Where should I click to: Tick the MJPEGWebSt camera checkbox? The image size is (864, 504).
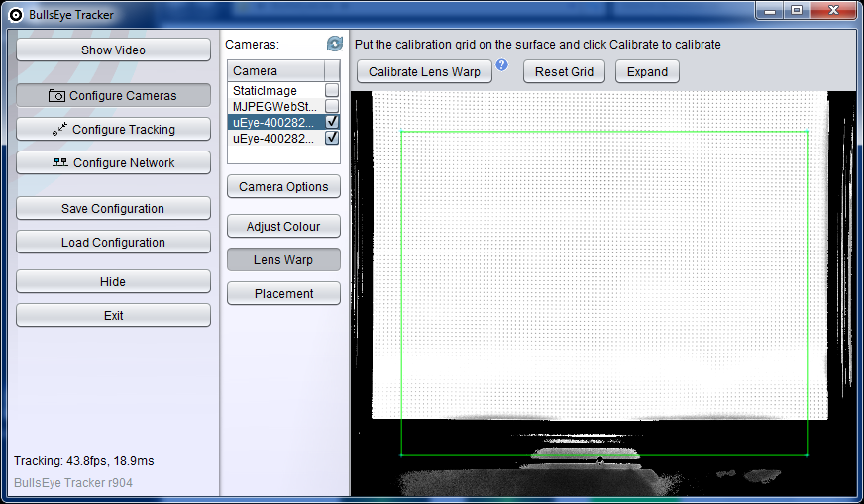click(332, 106)
